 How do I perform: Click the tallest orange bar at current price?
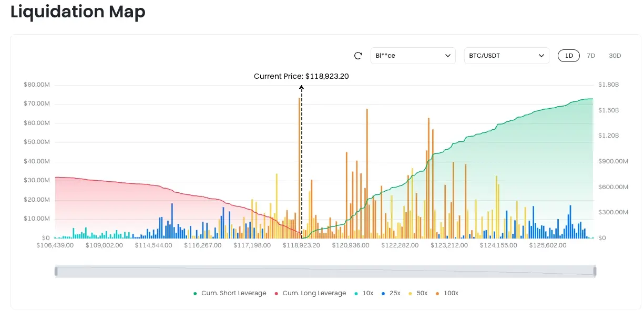tap(300, 168)
